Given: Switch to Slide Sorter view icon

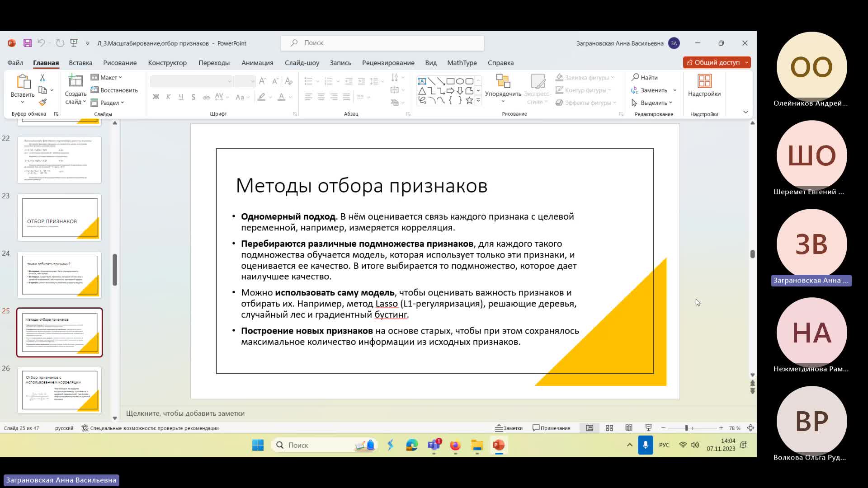Looking at the screenshot, I should point(609,428).
